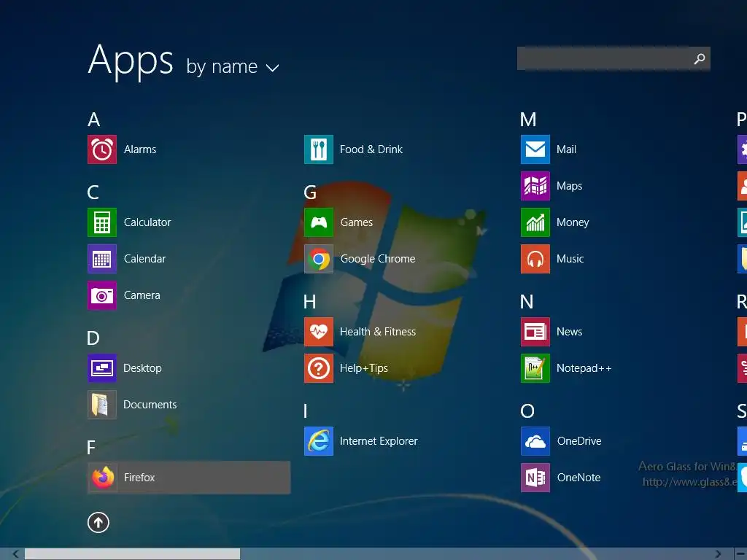
Task: Open the OneDrive app icon
Action: pos(535,441)
